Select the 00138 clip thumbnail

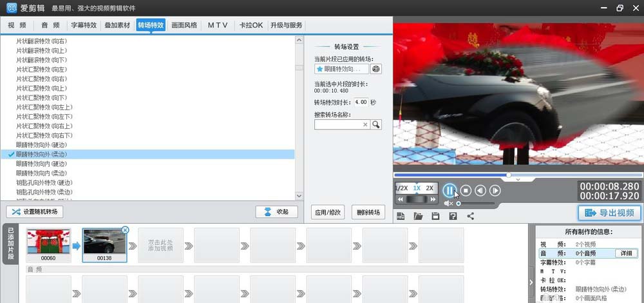click(x=104, y=245)
